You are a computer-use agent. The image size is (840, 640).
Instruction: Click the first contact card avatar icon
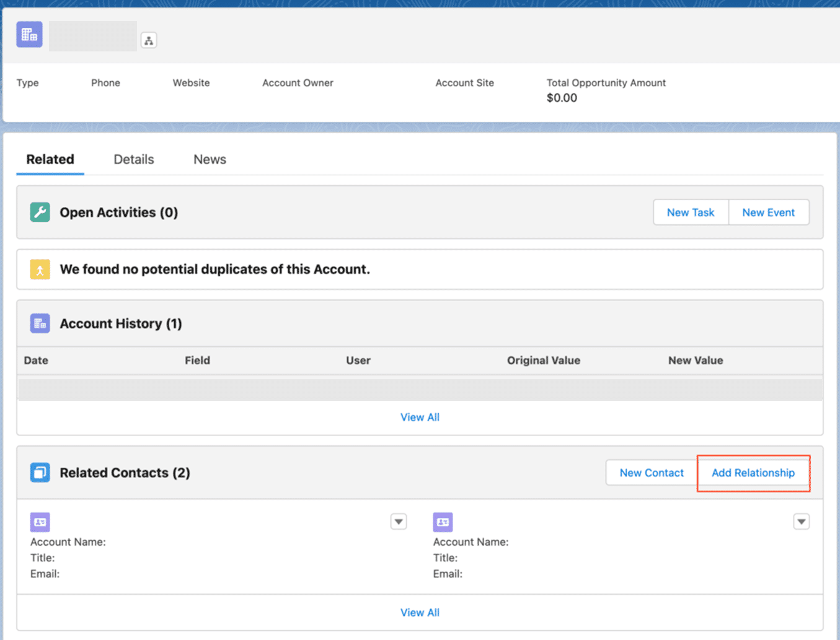pyautogui.click(x=39, y=522)
